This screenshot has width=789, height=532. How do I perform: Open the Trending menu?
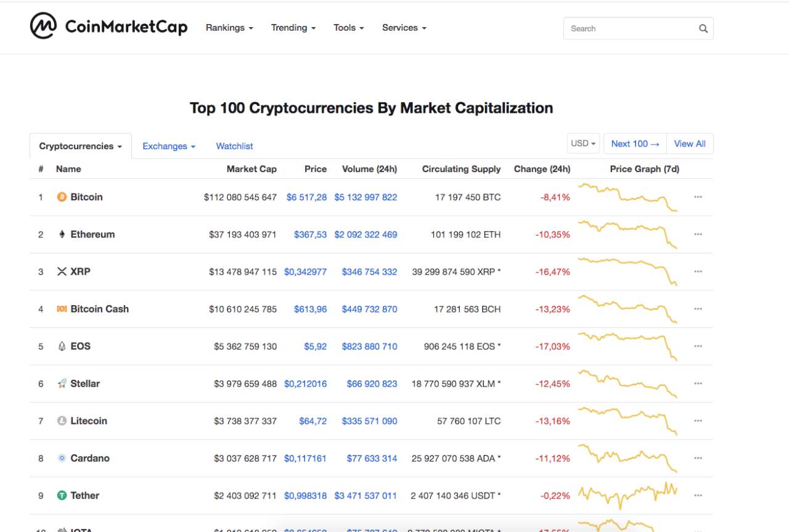click(293, 28)
